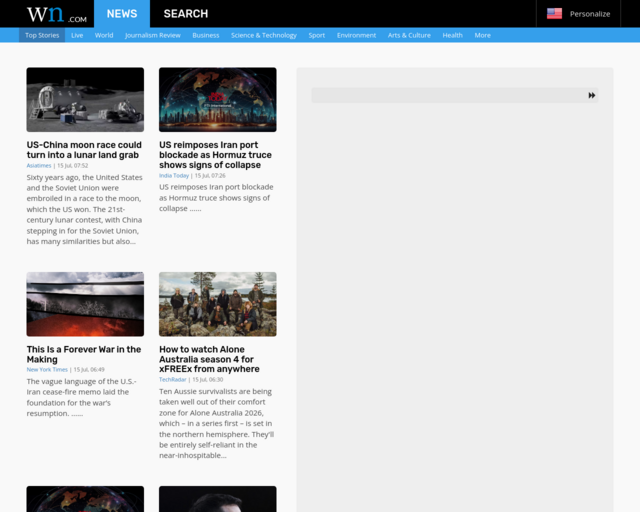
Task: Click the '15 Jul, 06:49' timestamp
Action: point(89,370)
